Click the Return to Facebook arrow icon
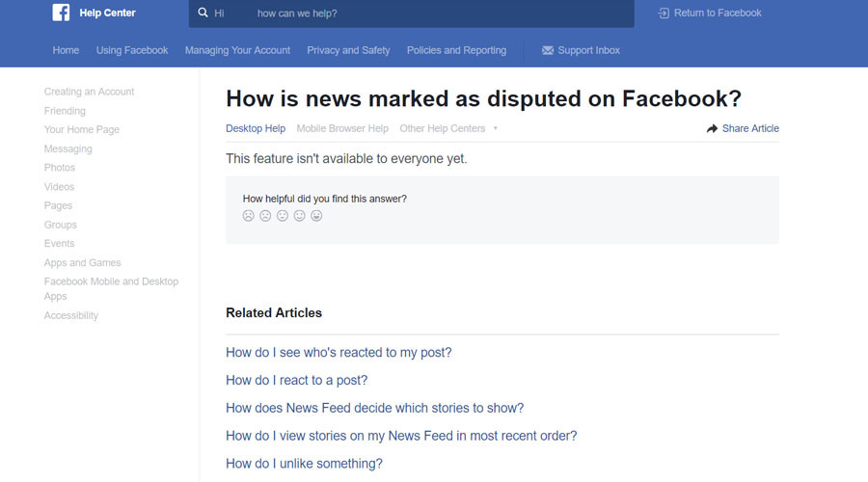Screen dimensions: 868x482 (664, 13)
